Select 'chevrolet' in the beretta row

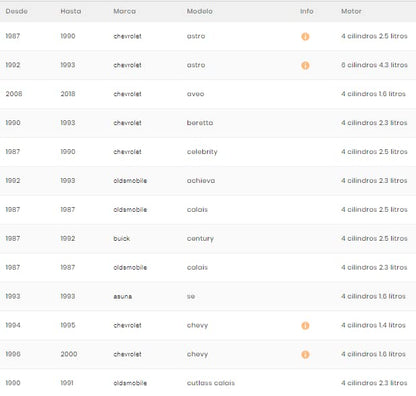tap(127, 123)
